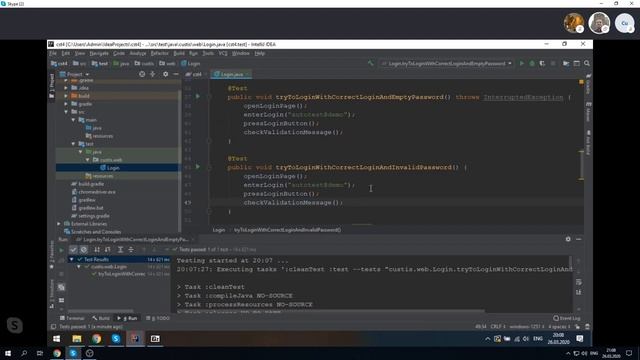This screenshot has height=360, width=640.
Task: Open the Build menu
Action: (179, 53)
